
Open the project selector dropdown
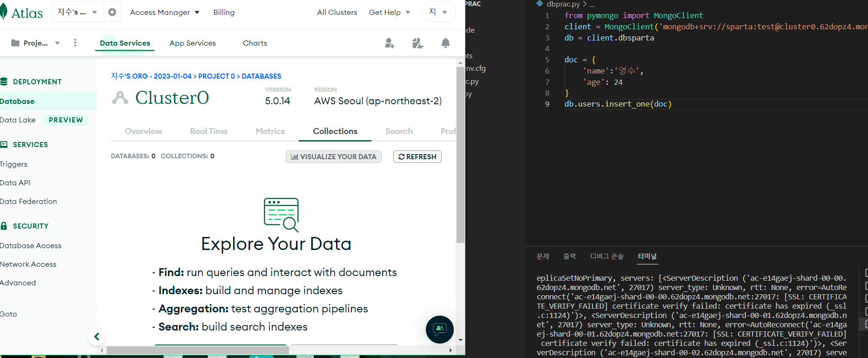click(36, 43)
